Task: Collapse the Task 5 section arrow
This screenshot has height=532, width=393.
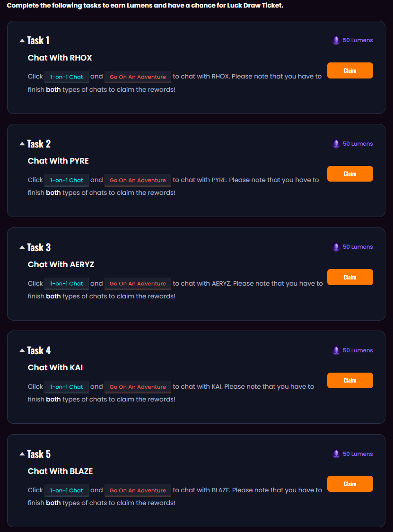Action: point(22,454)
